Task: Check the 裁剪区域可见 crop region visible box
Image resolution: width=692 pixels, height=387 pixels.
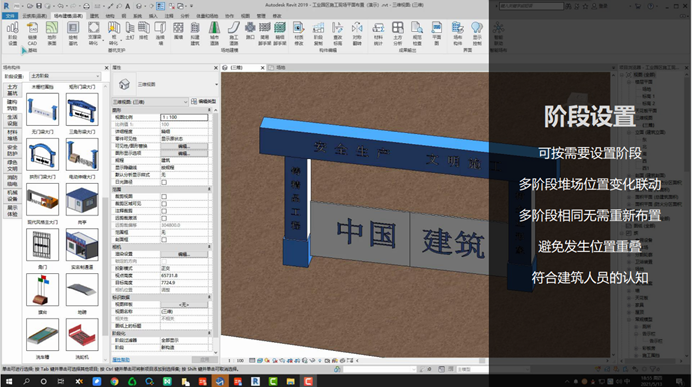Action: pyautogui.click(x=164, y=203)
